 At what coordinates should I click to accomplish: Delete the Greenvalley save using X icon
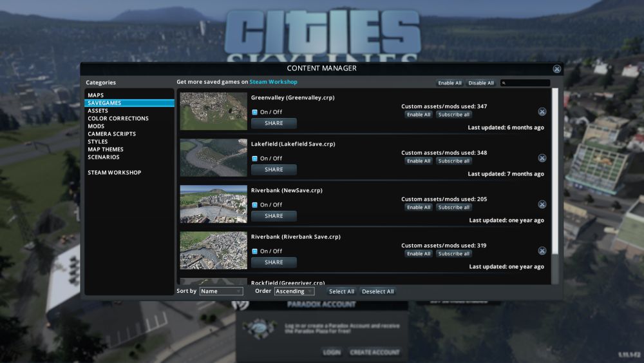(542, 112)
